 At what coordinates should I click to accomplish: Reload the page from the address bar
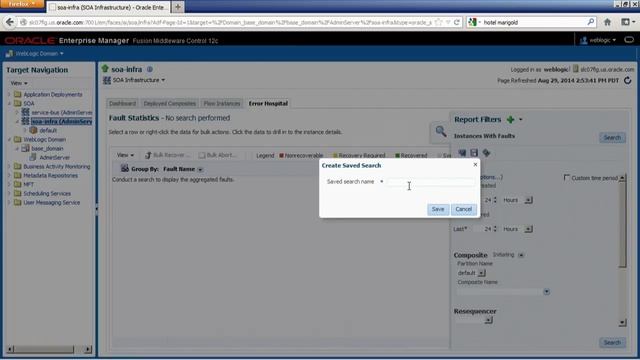(x=457, y=22)
